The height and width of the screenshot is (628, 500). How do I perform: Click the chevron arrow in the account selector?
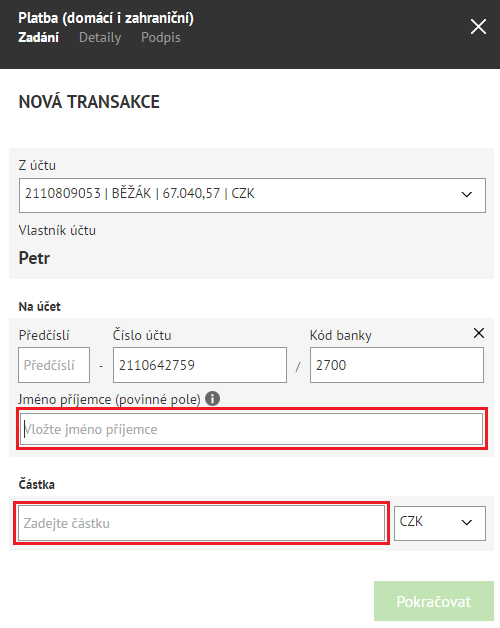tap(466, 195)
